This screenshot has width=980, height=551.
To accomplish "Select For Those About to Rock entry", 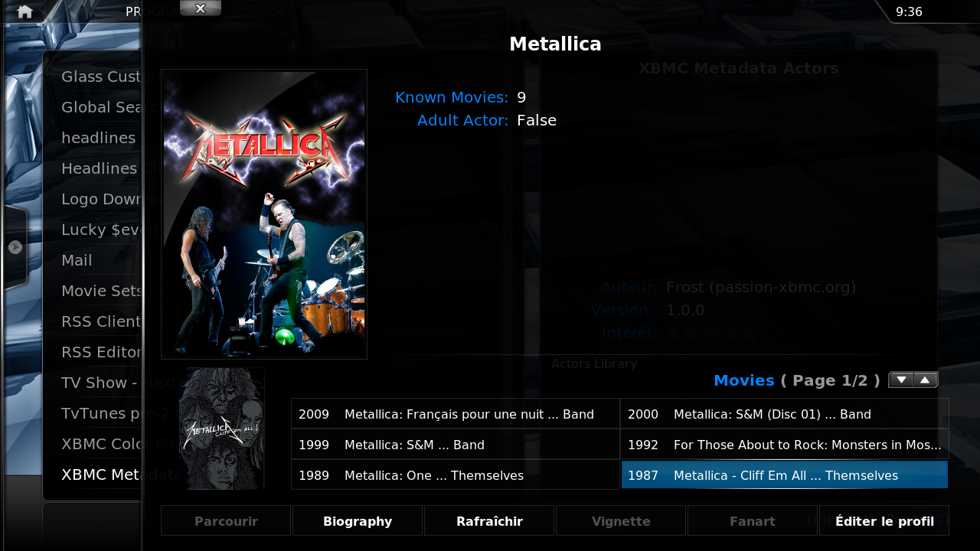I will tap(785, 445).
